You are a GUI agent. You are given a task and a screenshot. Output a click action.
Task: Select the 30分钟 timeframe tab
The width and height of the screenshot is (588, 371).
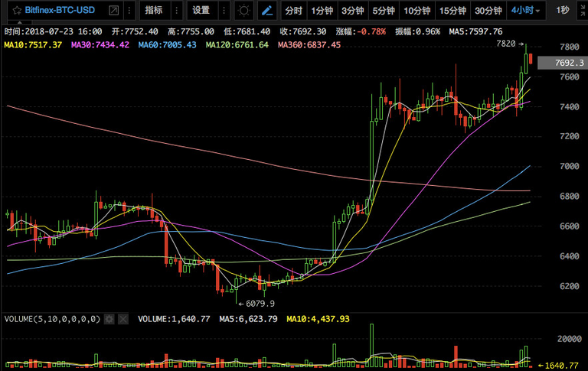pos(488,10)
